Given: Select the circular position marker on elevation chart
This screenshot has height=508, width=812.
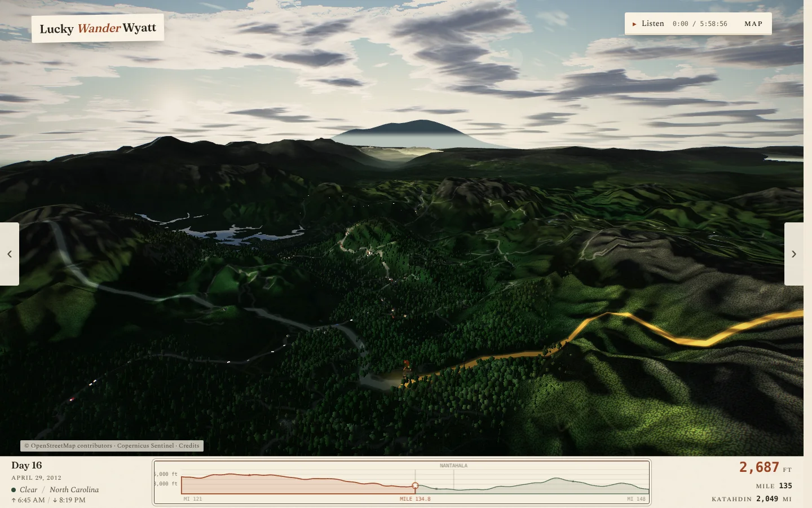Looking at the screenshot, I should coord(416,485).
